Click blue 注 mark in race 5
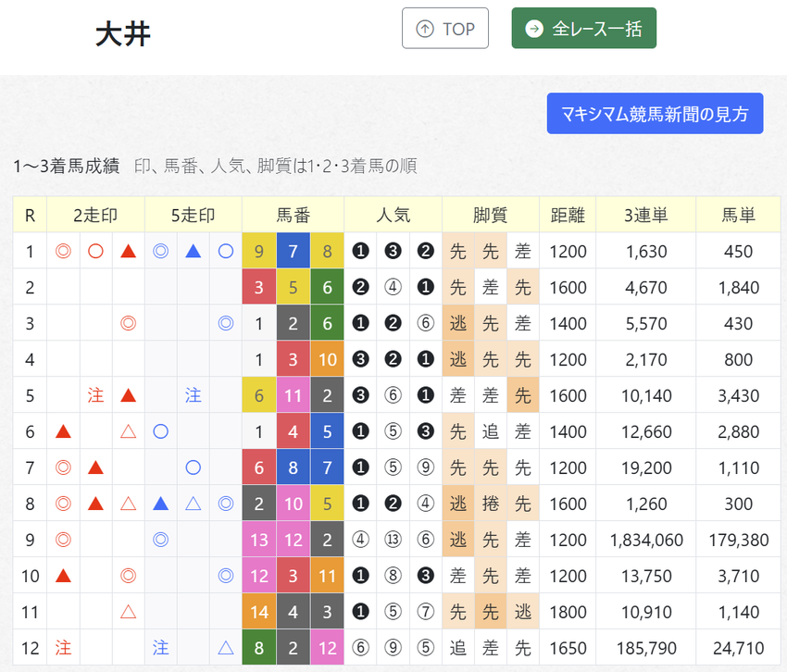The height and width of the screenshot is (672, 787). (194, 395)
